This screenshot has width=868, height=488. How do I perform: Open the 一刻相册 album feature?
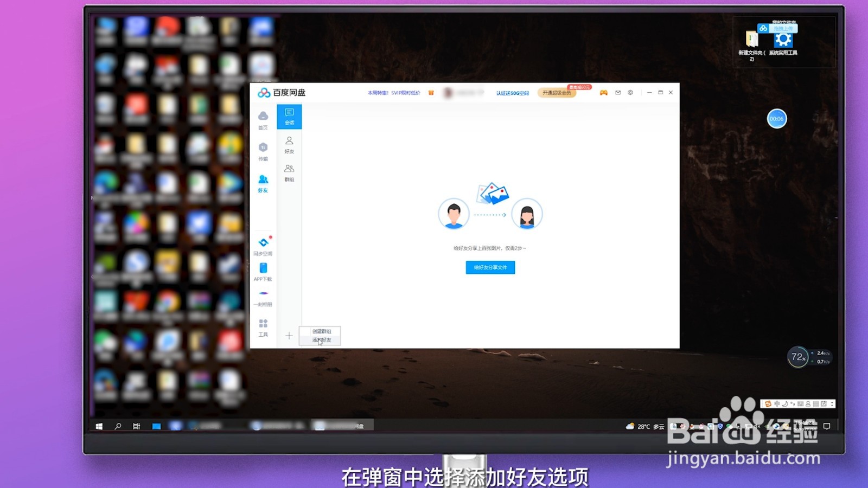tap(263, 297)
